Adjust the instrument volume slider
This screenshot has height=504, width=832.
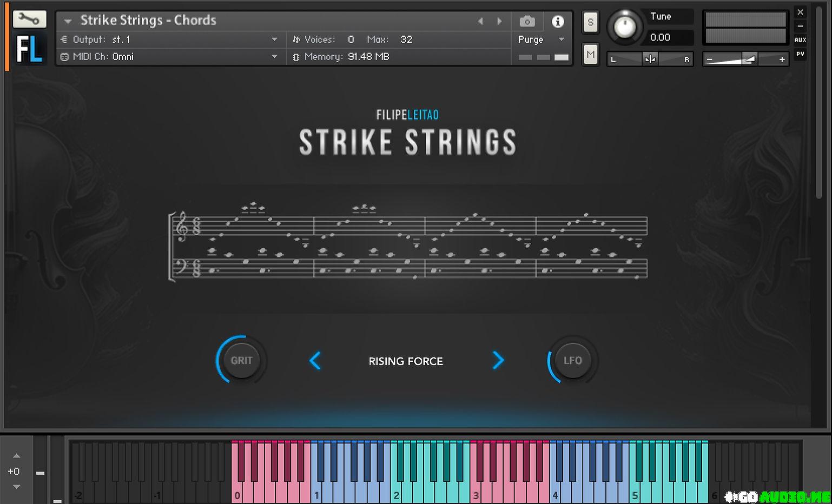(x=745, y=58)
